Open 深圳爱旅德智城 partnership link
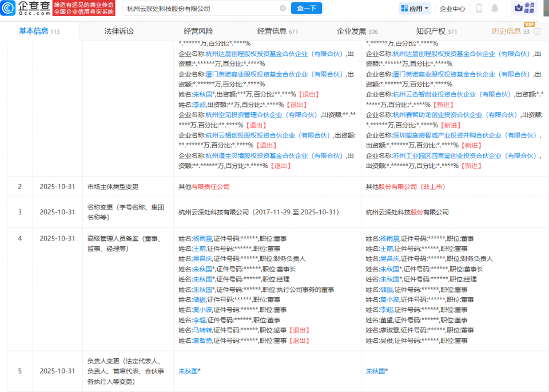The width and height of the screenshot is (549, 392). coord(446,135)
